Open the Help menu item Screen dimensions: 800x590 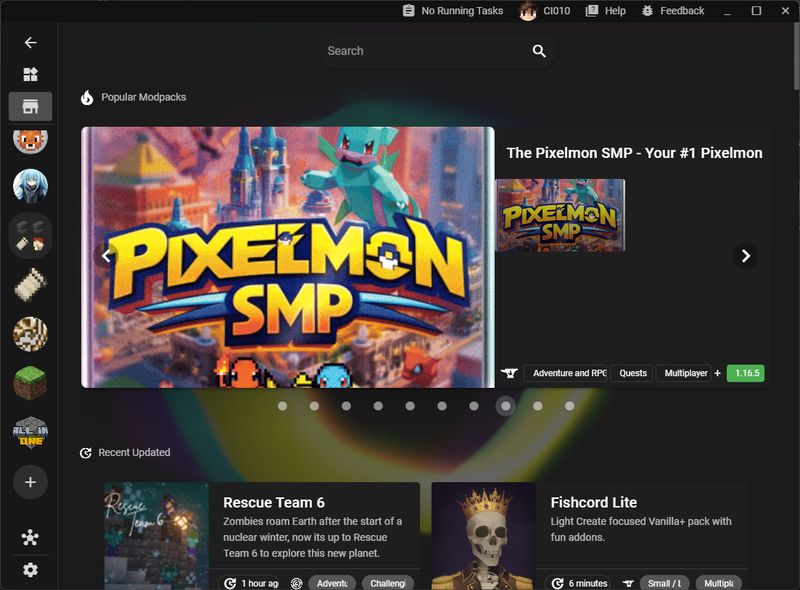point(605,11)
